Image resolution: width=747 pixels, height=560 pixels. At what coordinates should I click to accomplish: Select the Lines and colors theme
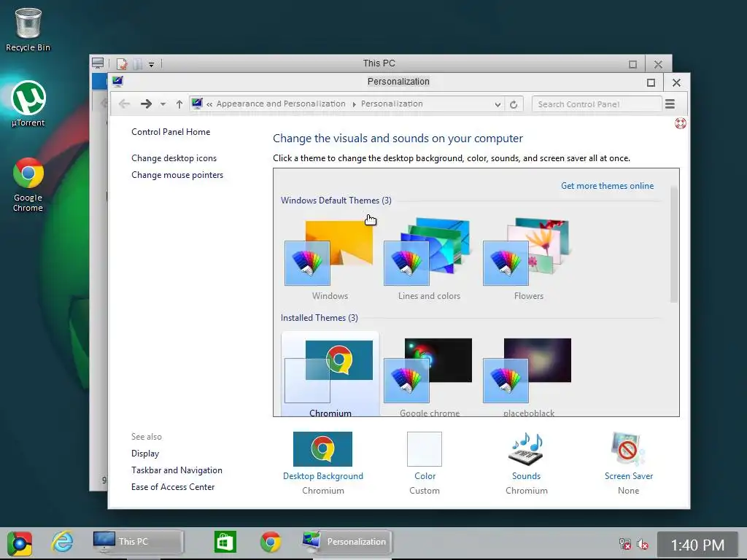[429, 259]
